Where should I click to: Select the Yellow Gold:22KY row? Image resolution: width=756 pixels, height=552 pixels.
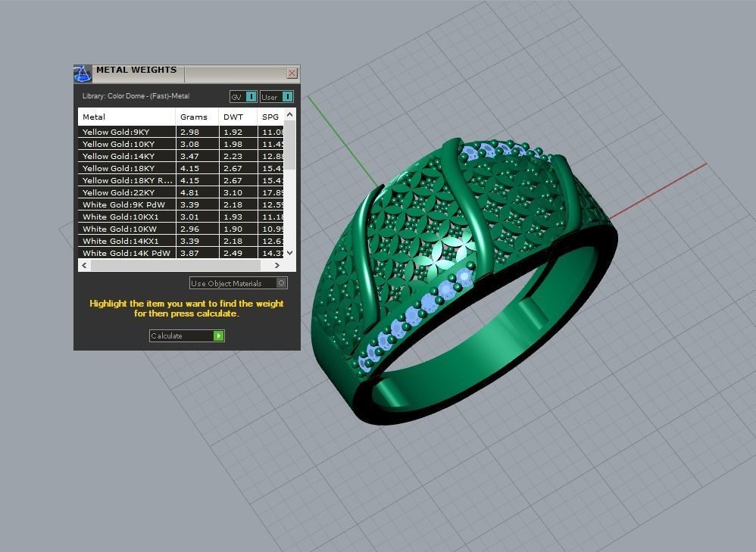(181, 192)
